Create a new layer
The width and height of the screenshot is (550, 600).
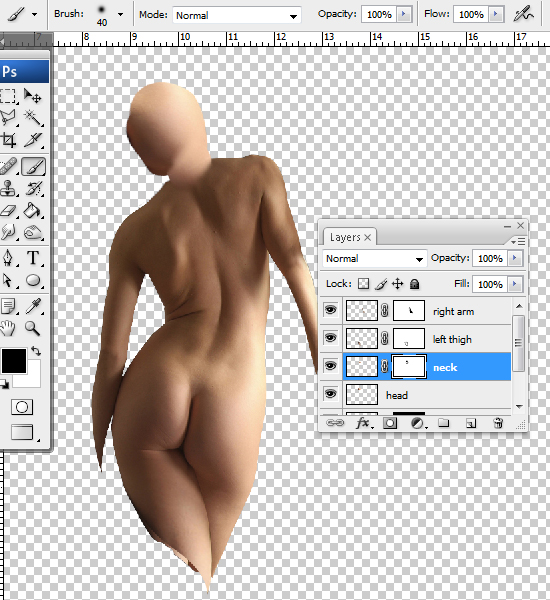tap(471, 423)
